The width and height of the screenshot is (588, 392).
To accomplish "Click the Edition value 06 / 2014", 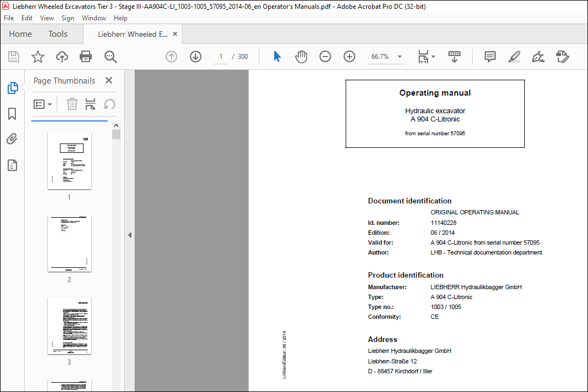I will click(x=442, y=233).
